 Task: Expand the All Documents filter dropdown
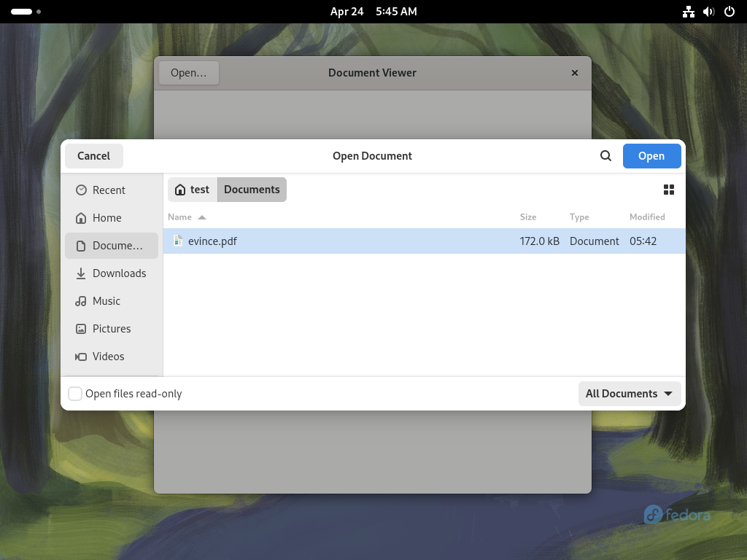(630, 394)
